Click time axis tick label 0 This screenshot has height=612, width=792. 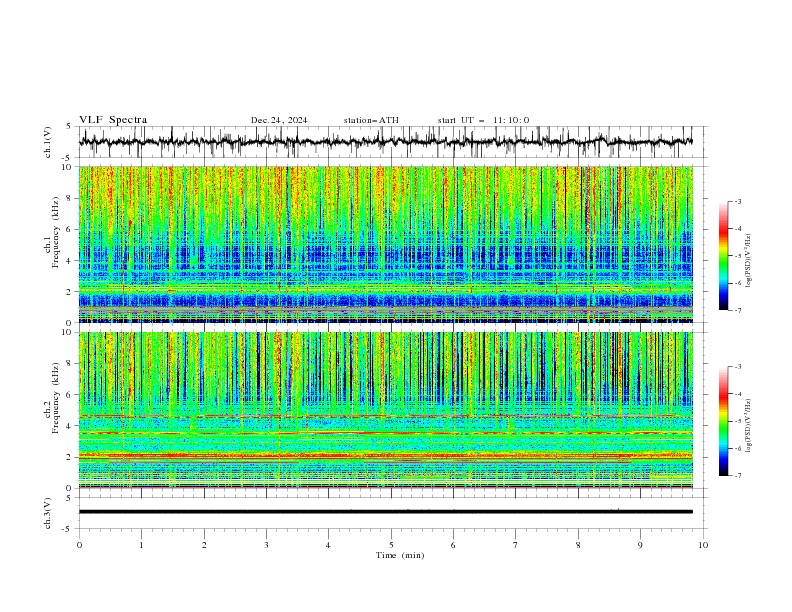79,545
